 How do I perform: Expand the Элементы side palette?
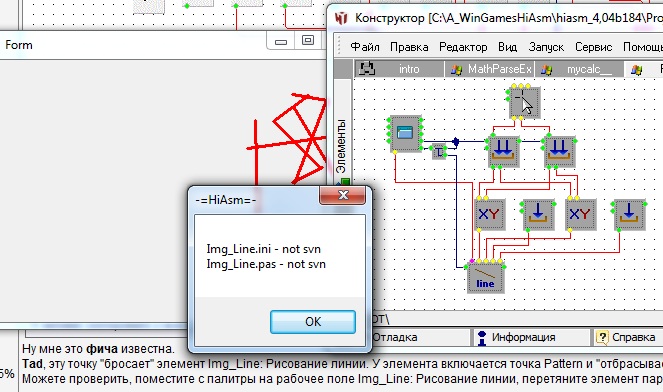pyautogui.click(x=341, y=146)
